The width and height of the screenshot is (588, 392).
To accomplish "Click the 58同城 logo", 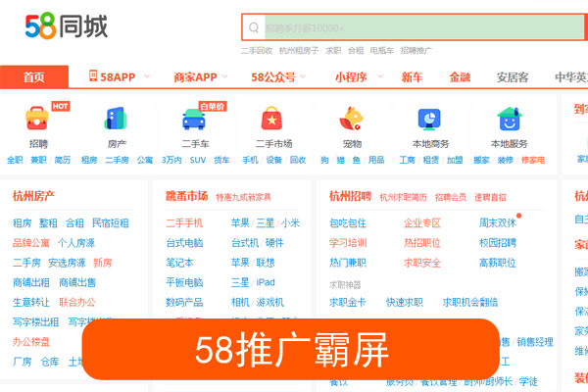I will point(67,25).
